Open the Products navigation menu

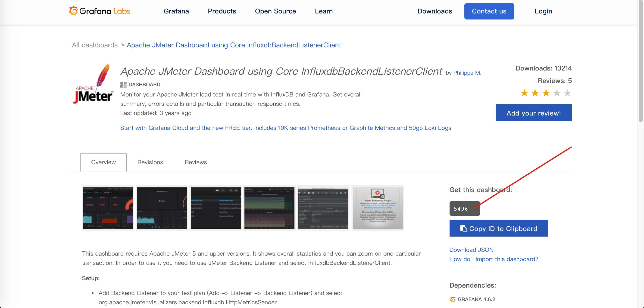(222, 11)
